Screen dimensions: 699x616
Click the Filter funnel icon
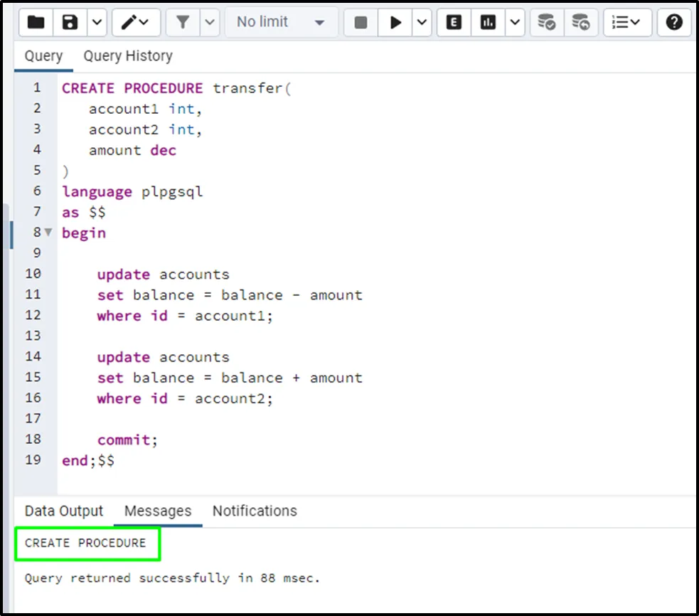coord(183,23)
